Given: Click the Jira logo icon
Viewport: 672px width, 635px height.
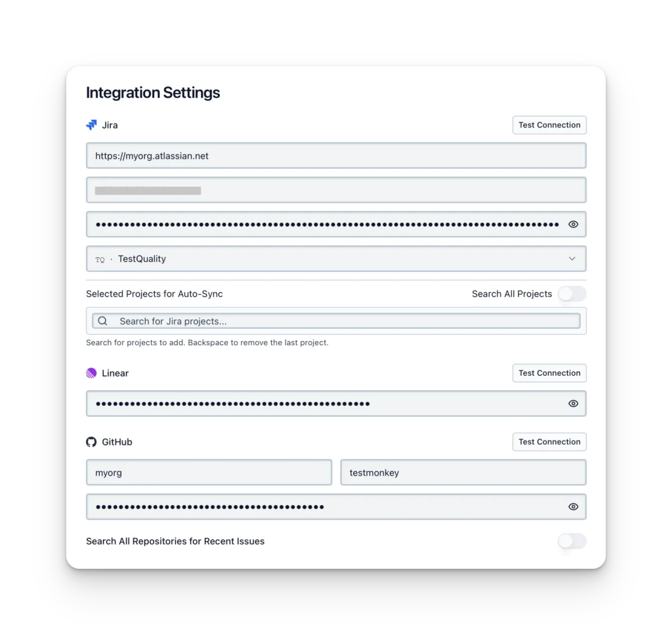Looking at the screenshot, I should [x=91, y=125].
